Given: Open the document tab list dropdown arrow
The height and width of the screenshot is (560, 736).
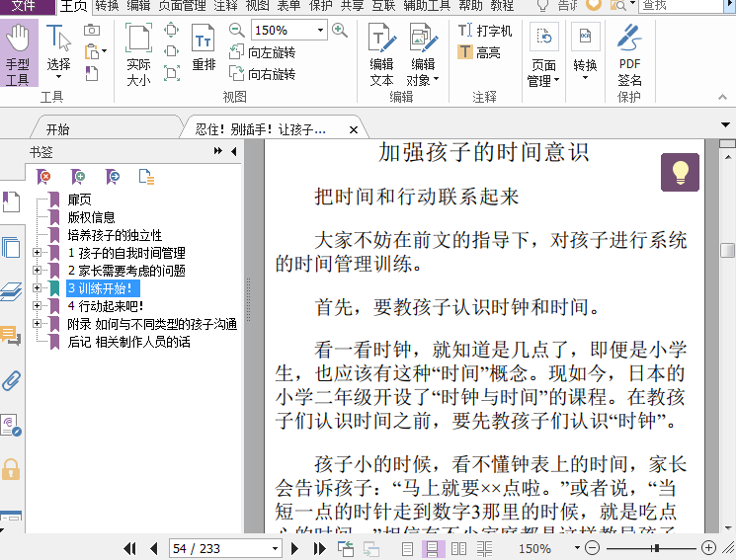Looking at the screenshot, I should point(725,124).
